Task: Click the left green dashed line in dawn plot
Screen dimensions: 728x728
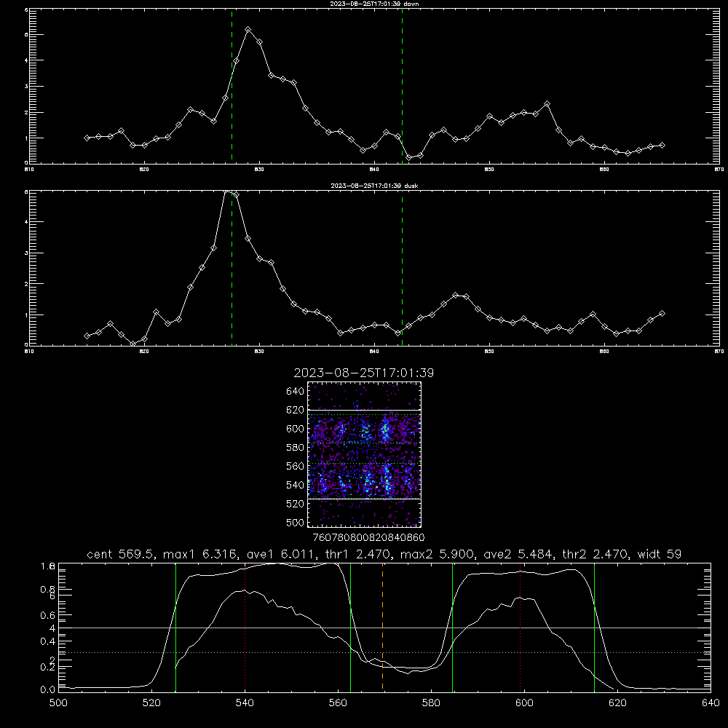Action: point(232,86)
